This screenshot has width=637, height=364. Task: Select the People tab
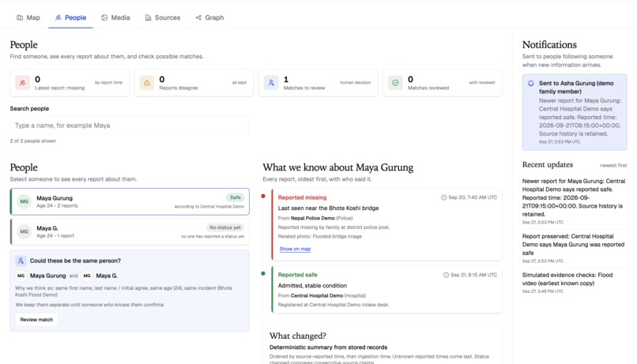(70, 17)
